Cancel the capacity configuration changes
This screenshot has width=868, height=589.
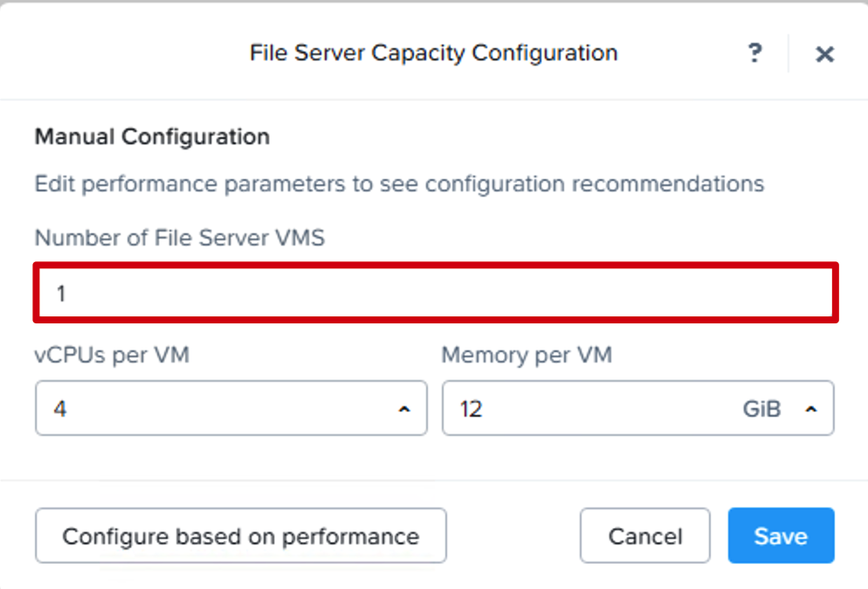[645, 536]
